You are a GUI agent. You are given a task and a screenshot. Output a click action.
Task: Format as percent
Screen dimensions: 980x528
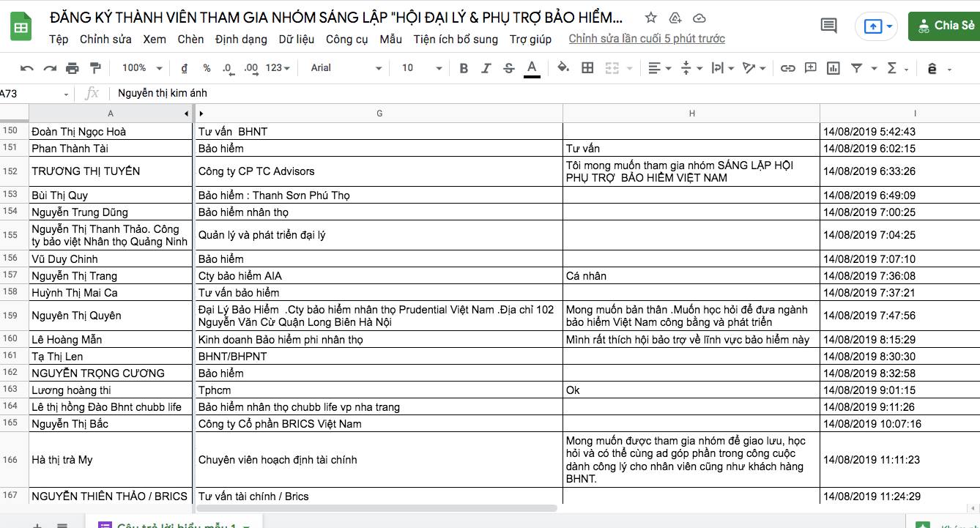(x=207, y=68)
